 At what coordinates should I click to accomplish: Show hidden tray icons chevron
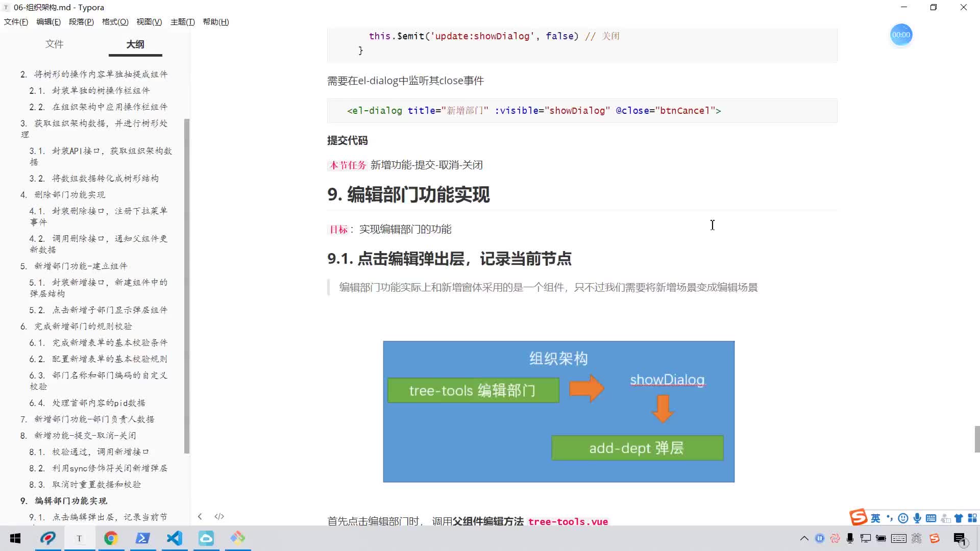click(x=804, y=538)
